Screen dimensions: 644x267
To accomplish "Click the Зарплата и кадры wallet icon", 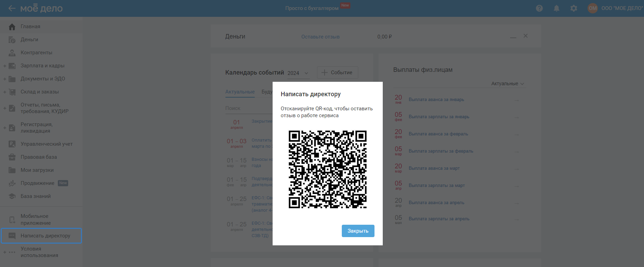I will (12, 66).
